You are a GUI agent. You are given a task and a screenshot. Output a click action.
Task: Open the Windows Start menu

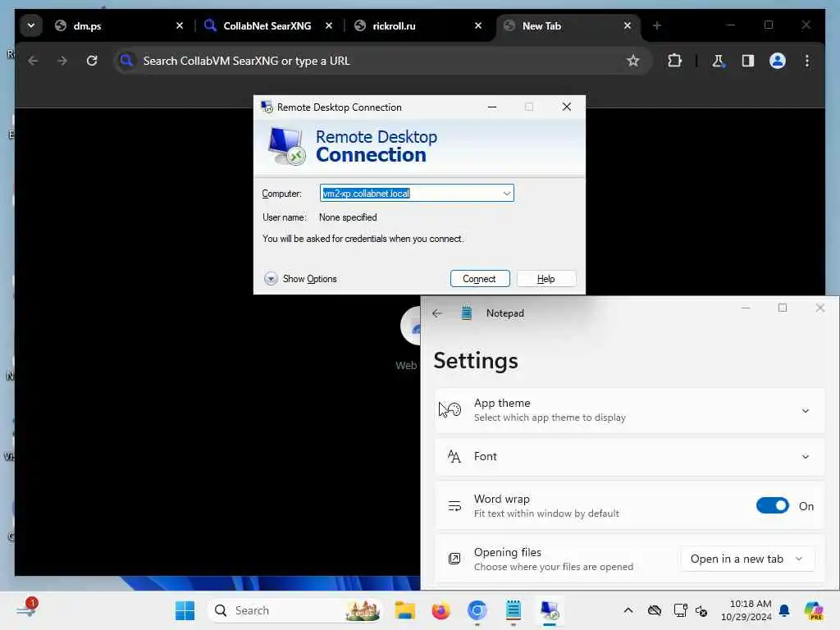point(185,610)
